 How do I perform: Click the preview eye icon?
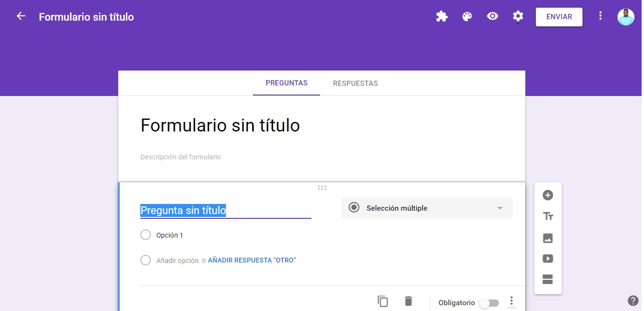pos(492,16)
